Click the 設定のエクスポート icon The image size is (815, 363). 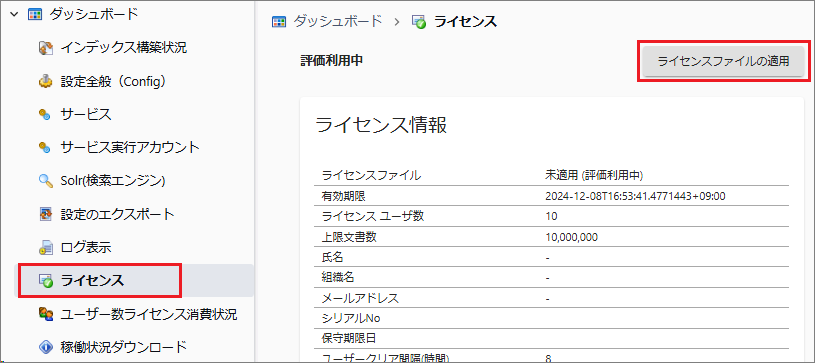[46, 214]
